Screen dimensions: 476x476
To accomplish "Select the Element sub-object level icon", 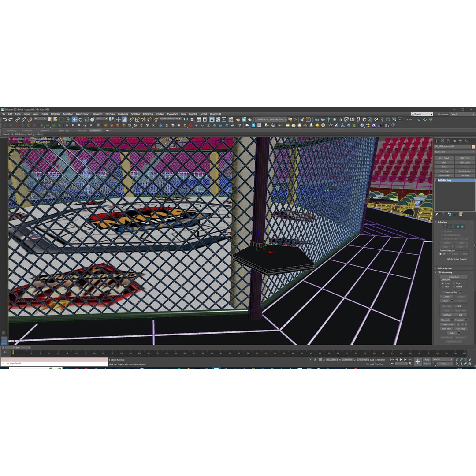I will 462,227.
